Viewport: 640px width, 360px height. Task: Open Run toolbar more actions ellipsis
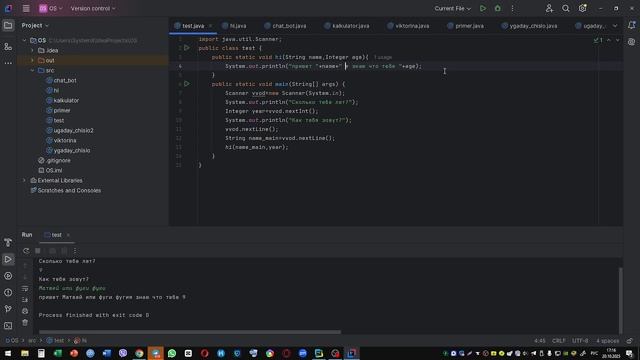pos(75,251)
